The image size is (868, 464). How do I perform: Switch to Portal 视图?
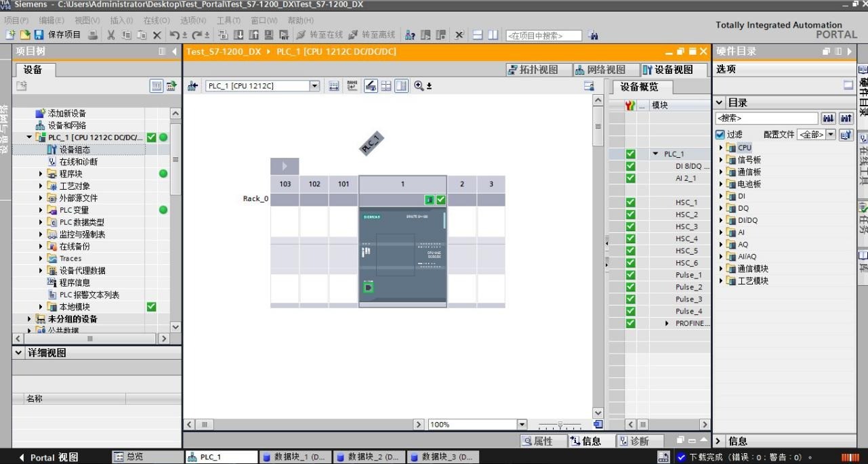click(x=48, y=457)
